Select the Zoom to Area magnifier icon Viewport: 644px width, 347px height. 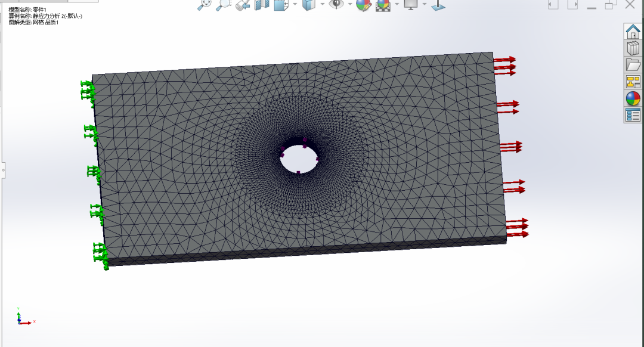coord(224,5)
